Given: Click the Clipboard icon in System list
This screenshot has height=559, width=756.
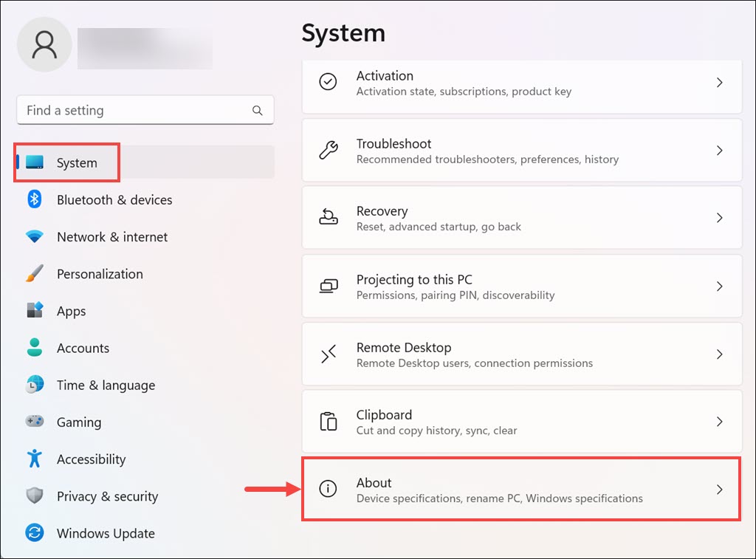Looking at the screenshot, I should tap(328, 422).
